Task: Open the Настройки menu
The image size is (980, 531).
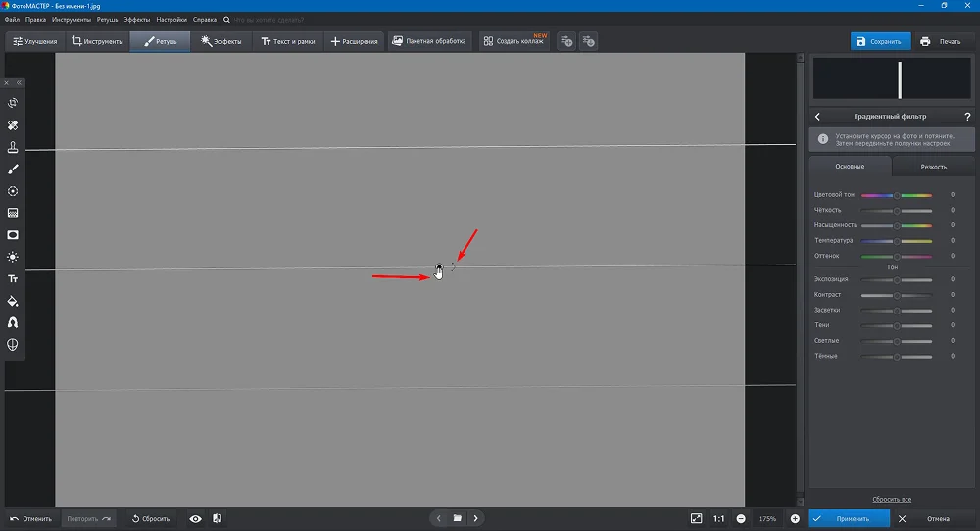Action: click(x=171, y=20)
